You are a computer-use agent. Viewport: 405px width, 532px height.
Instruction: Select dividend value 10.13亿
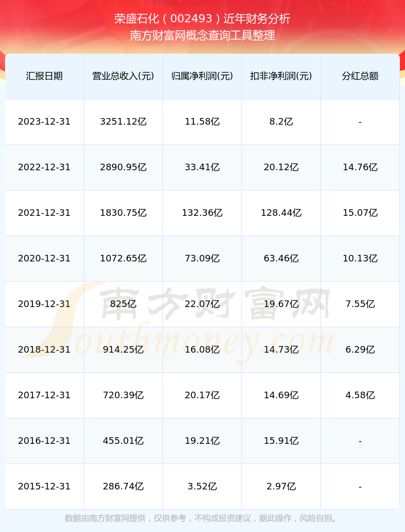coord(360,258)
